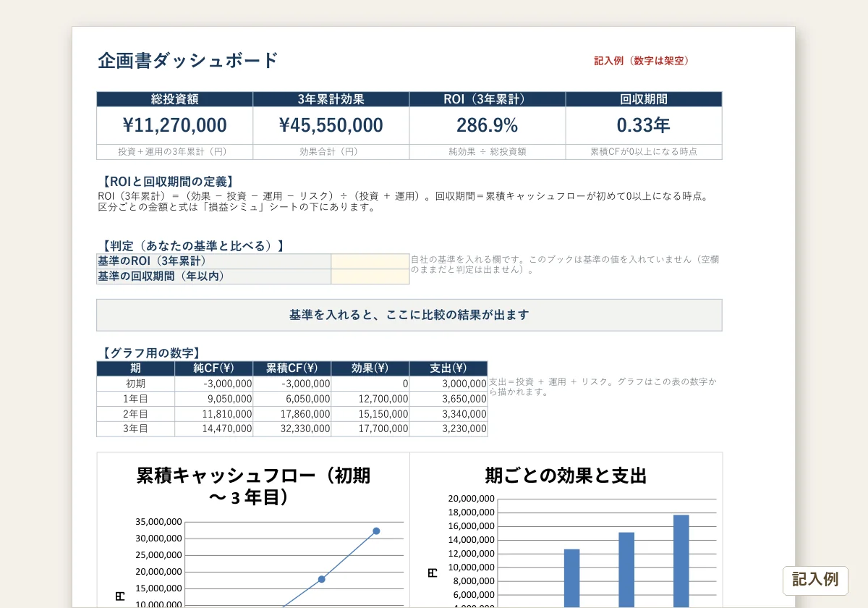Click the topmost line chart data point

(x=376, y=531)
